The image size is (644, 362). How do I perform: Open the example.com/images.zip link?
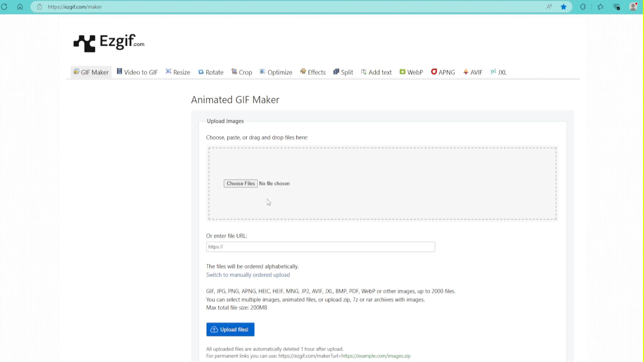(376, 356)
